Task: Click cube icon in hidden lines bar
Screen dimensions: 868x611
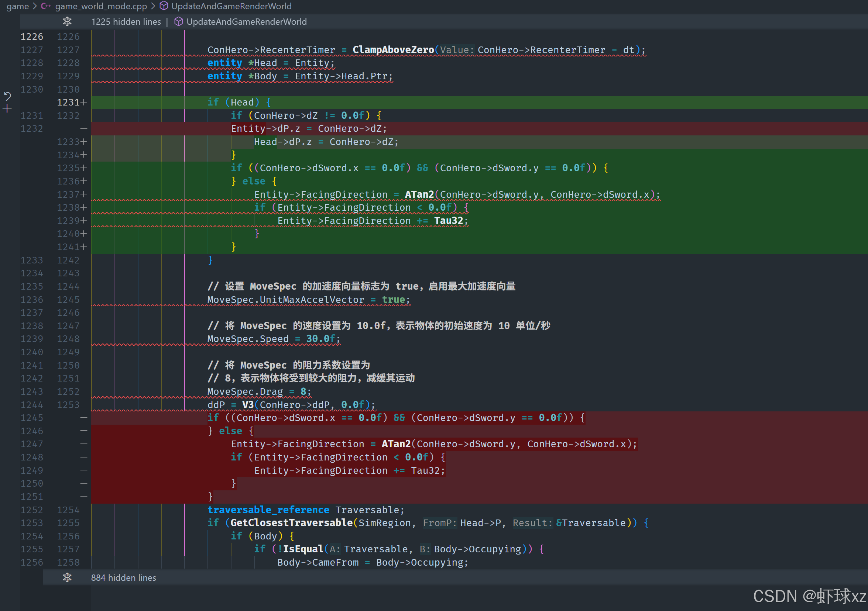Action: 178,21
